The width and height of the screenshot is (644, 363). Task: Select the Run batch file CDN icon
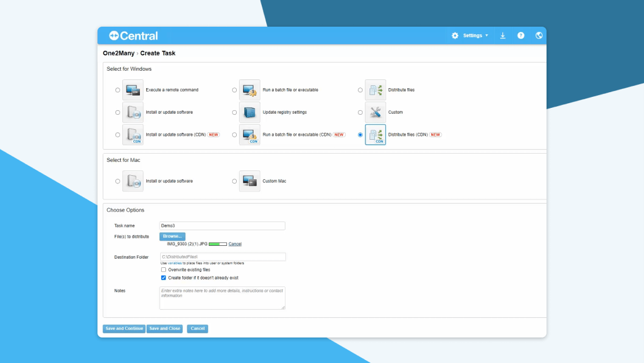tap(249, 135)
